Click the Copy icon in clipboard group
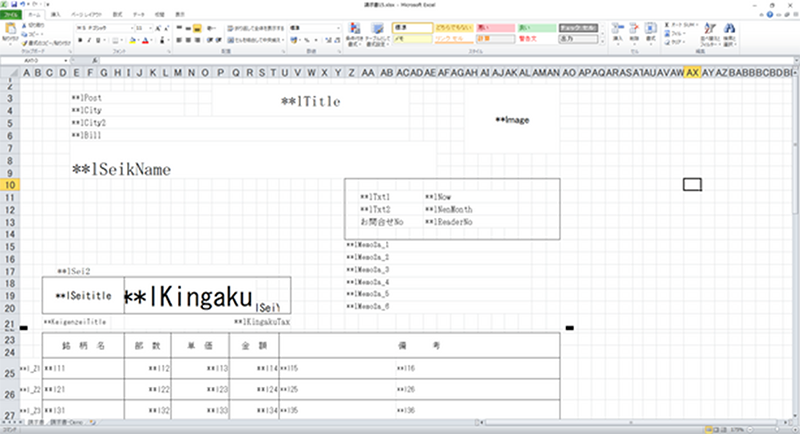Screen dimensions: 800x434 pyautogui.click(x=24, y=34)
